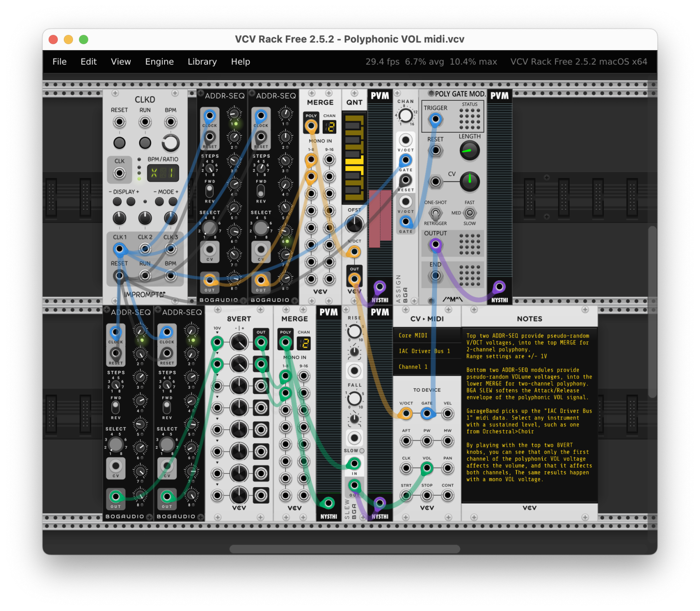Select the PAN input jack on CV-MIDI

point(448,468)
